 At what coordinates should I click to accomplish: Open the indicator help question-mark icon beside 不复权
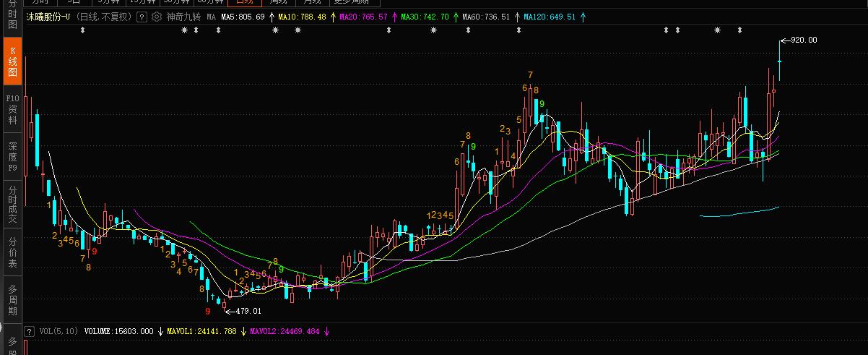(142, 16)
